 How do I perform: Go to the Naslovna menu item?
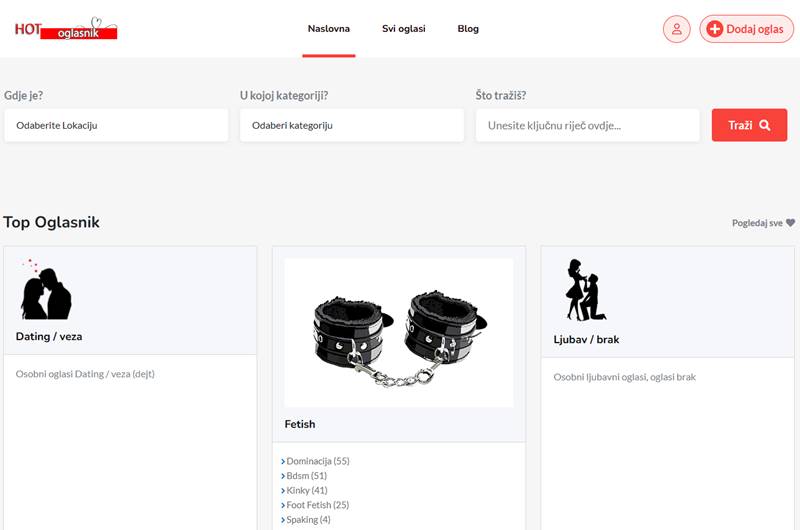tap(329, 29)
